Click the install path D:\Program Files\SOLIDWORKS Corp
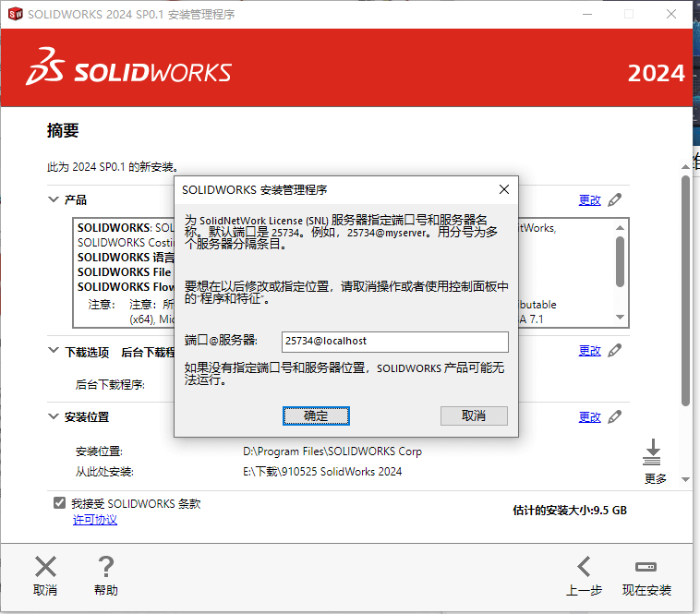 click(332, 451)
